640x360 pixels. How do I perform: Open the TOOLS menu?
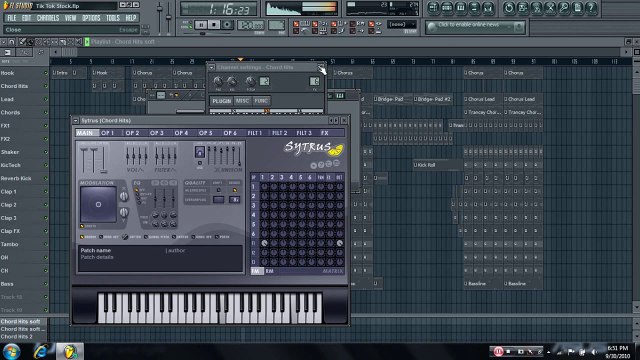click(x=113, y=18)
